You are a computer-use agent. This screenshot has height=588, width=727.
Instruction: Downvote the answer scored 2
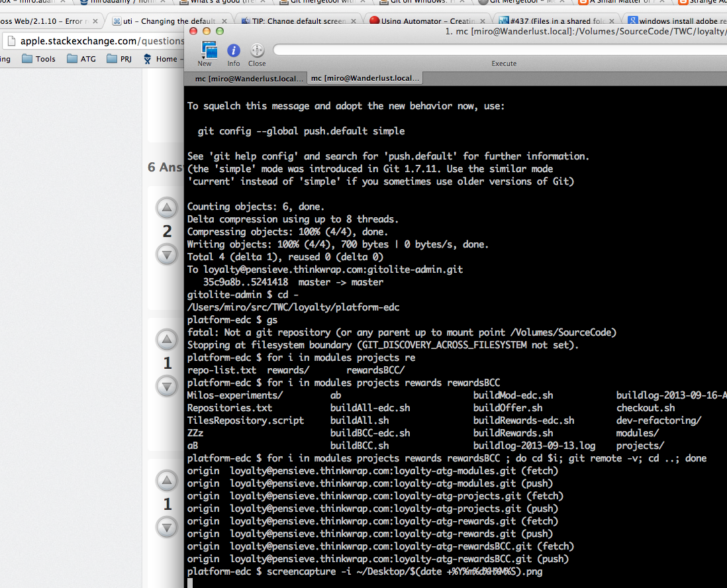167,254
